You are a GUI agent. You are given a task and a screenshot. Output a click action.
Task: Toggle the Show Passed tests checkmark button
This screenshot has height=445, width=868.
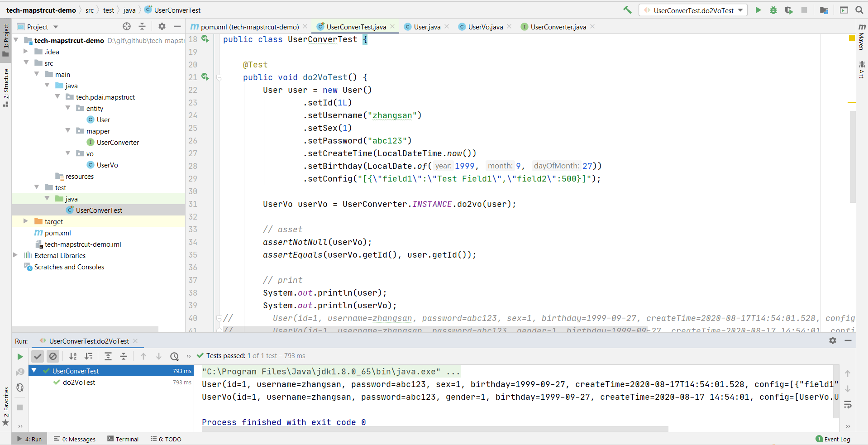[x=38, y=356]
